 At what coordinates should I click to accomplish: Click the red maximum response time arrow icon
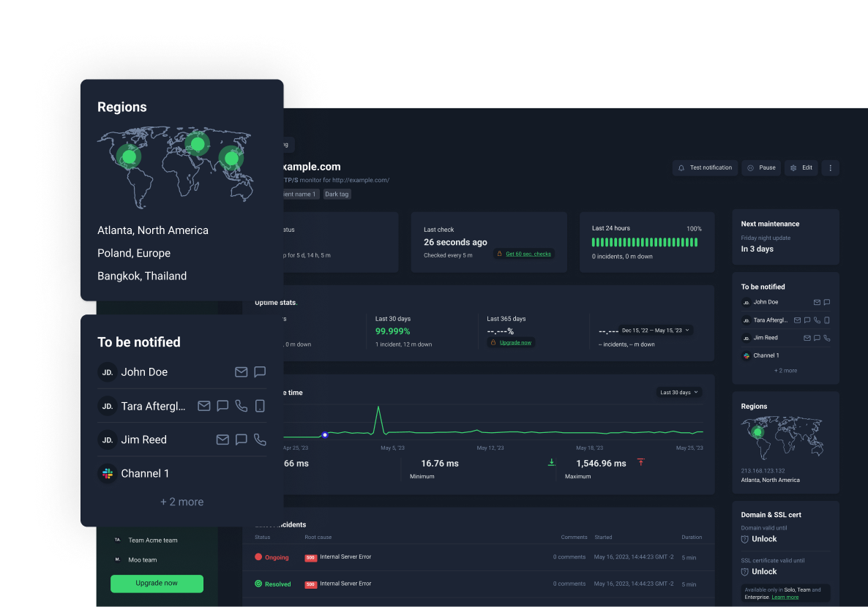[x=640, y=462]
